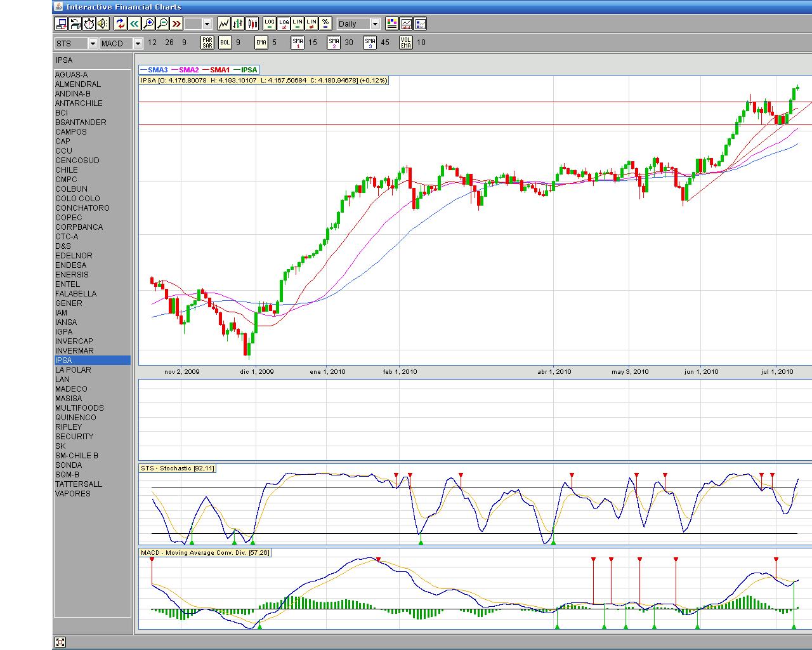Viewport: 812px width, 650px height.
Task: Select RIPLEY in stock list
Action: pyautogui.click(x=93, y=427)
